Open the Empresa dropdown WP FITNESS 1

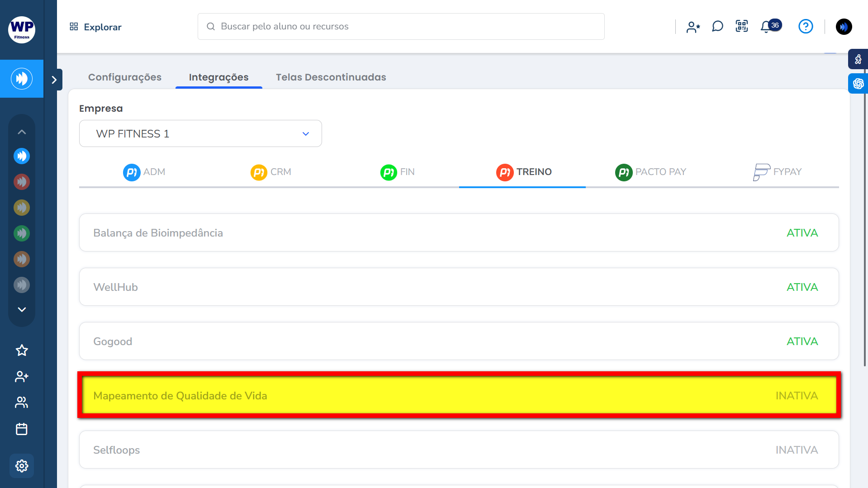200,134
